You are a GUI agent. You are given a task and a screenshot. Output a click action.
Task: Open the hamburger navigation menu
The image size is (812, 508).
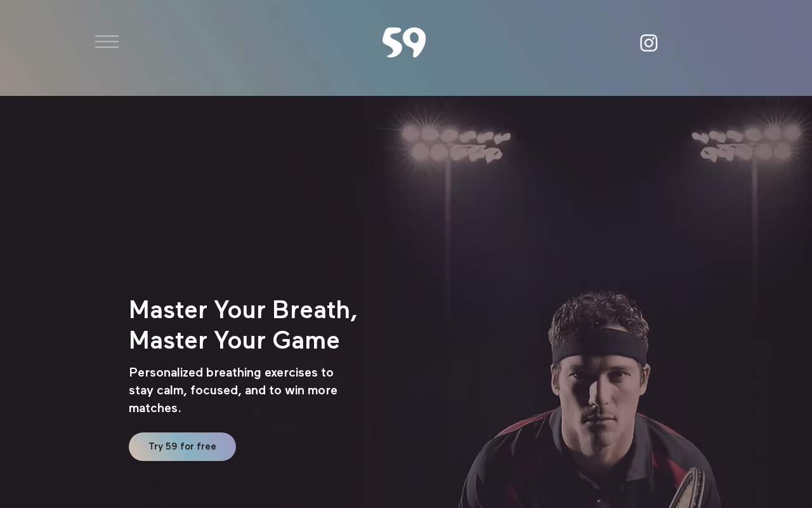coord(107,42)
